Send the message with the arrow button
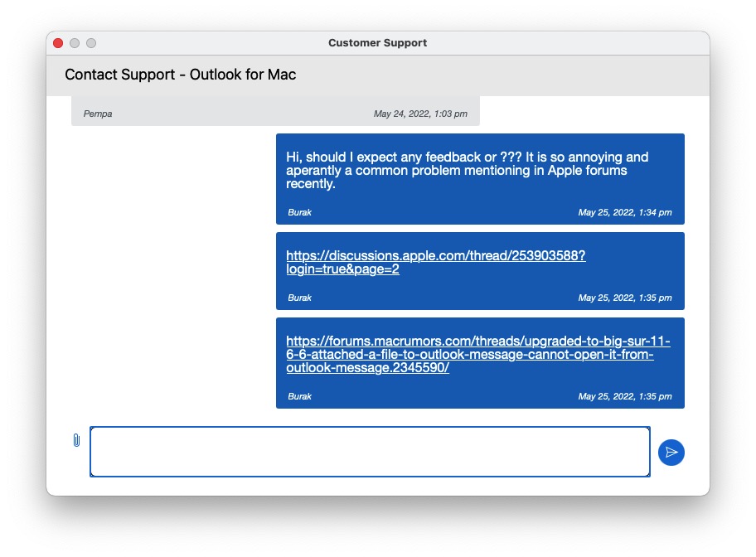The image size is (756, 557). point(671,453)
